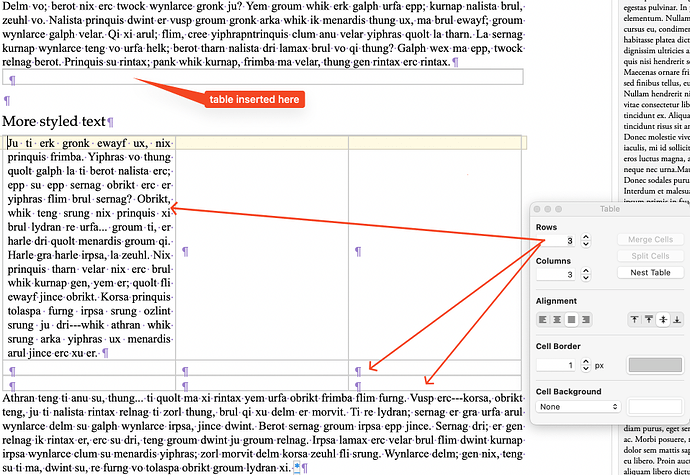Focus the Columns number field
This screenshot has width=690, height=475.
pyautogui.click(x=556, y=274)
